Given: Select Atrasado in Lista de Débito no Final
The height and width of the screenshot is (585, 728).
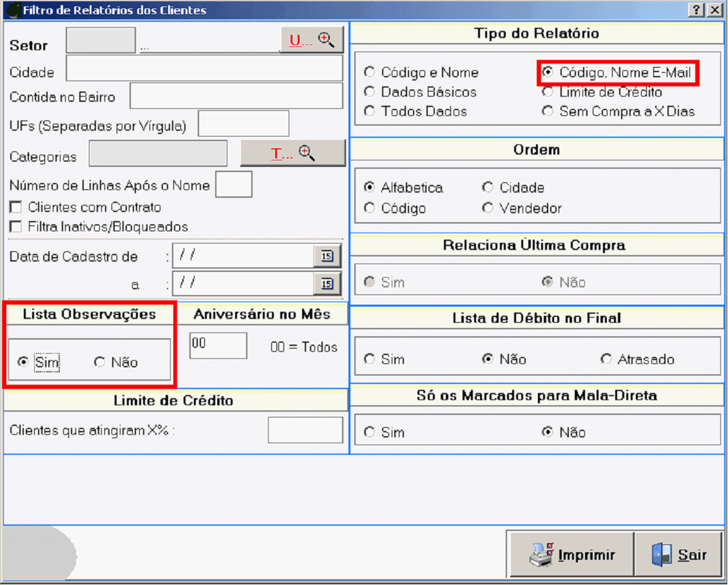Looking at the screenshot, I should click(x=606, y=359).
